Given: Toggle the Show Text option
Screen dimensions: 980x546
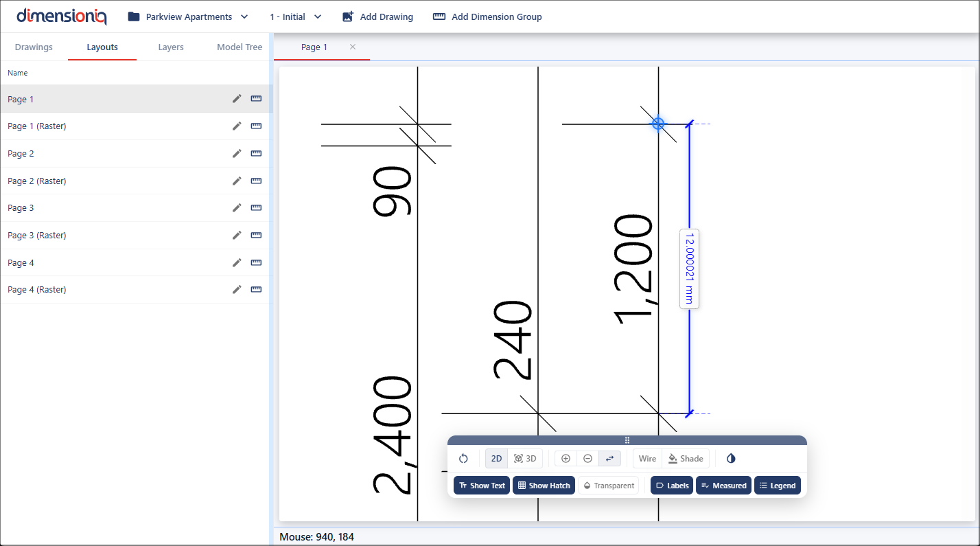Looking at the screenshot, I should click(482, 486).
